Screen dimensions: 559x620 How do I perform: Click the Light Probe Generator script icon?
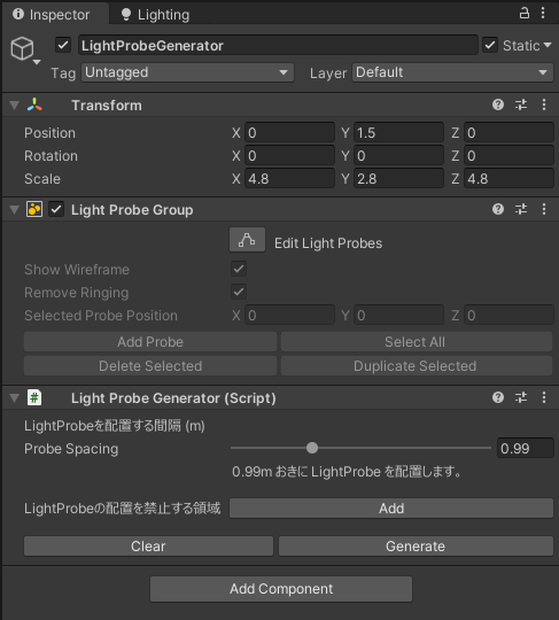coord(34,397)
